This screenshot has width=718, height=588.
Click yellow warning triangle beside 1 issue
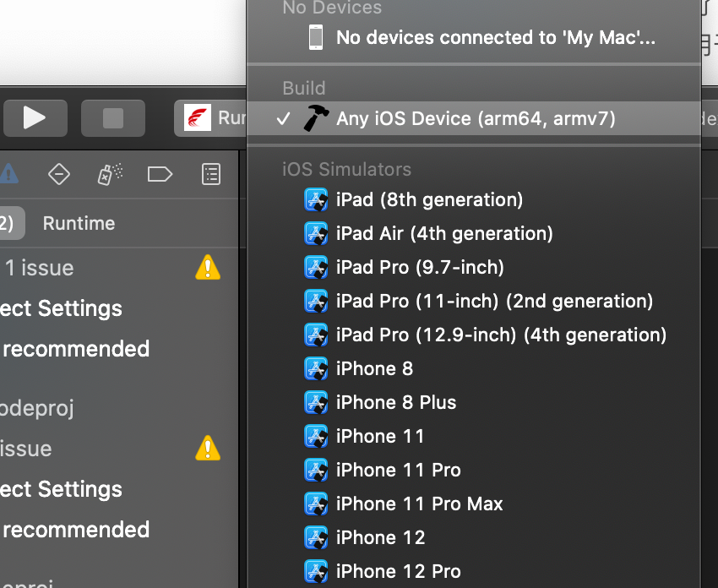207,269
